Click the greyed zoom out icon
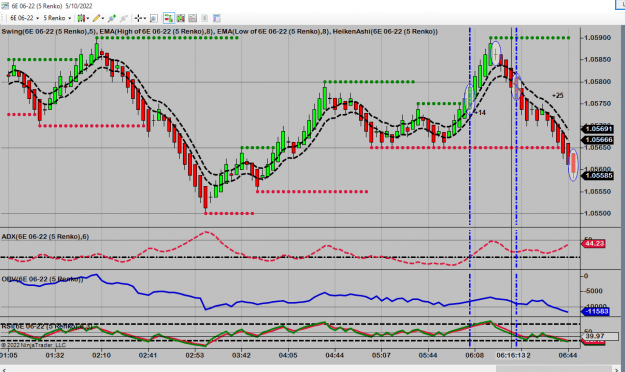 coord(124,18)
